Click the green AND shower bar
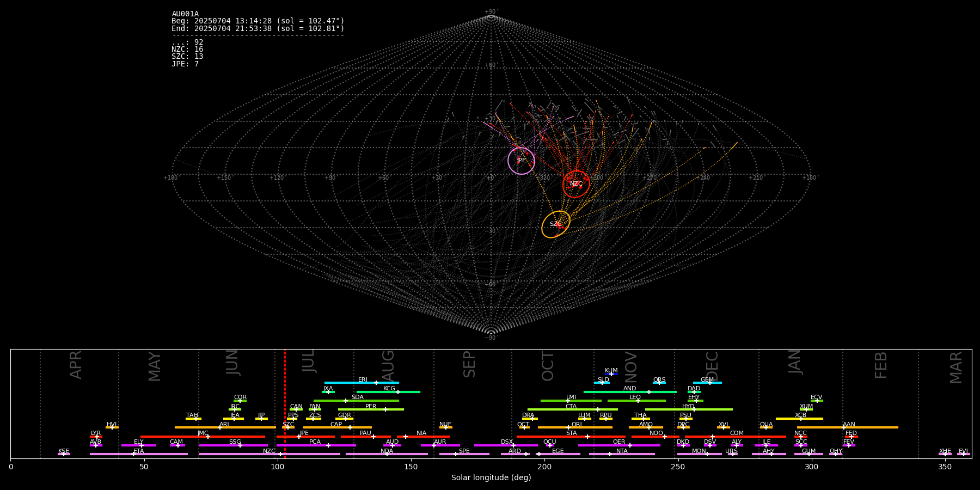The width and height of the screenshot is (980, 490). (x=630, y=392)
